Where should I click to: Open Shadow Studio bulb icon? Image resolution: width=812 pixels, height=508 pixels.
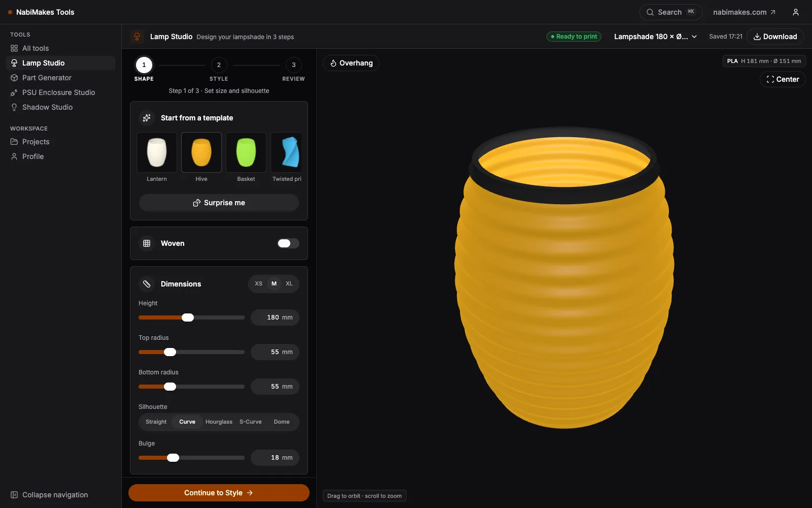[14, 107]
